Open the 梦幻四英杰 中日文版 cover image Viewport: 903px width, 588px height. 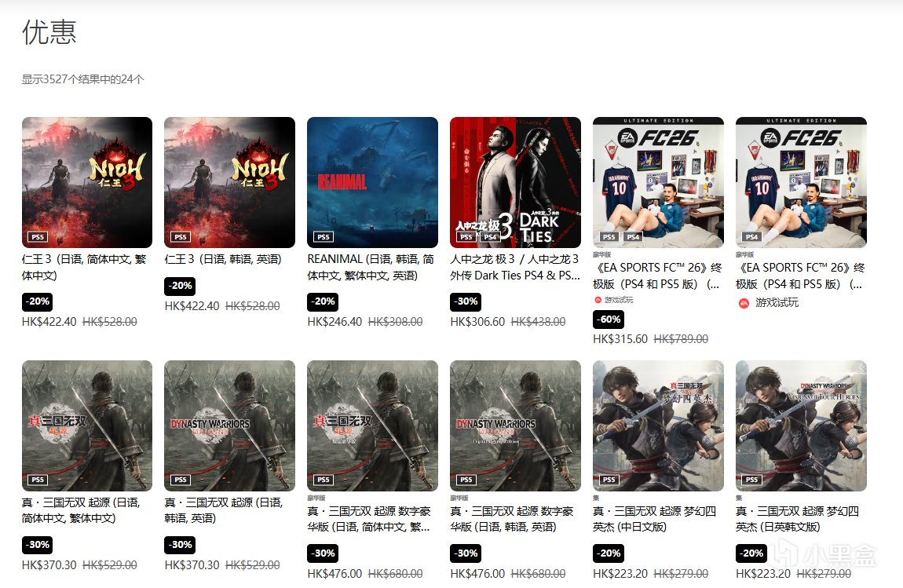658,425
